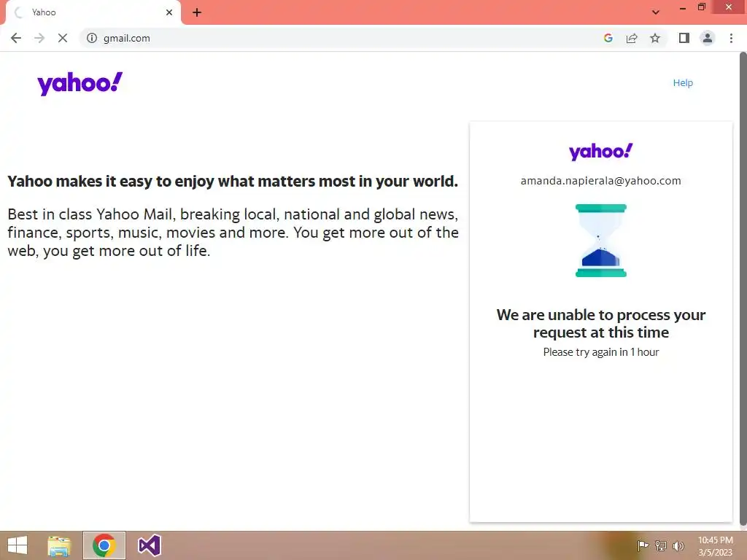Click the hourglass illustration
Viewport: 747px width, 560px height.
click(601, 241)
